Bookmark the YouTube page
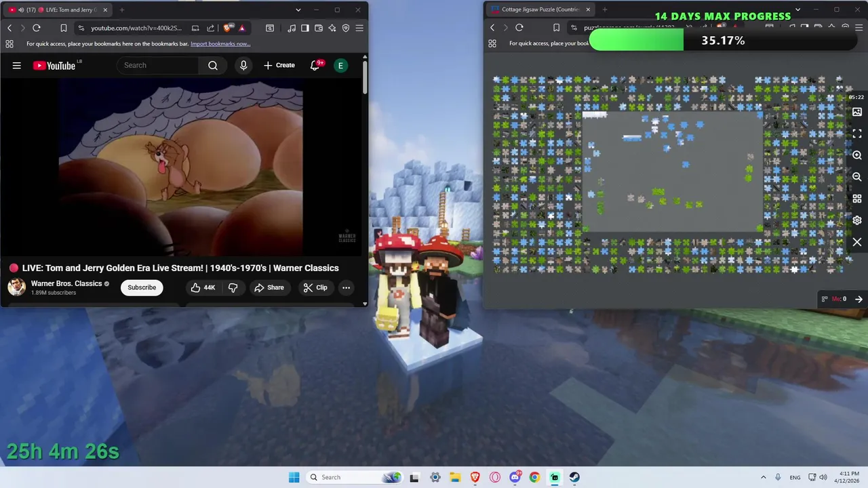868x488 pixels. point(63,28)
